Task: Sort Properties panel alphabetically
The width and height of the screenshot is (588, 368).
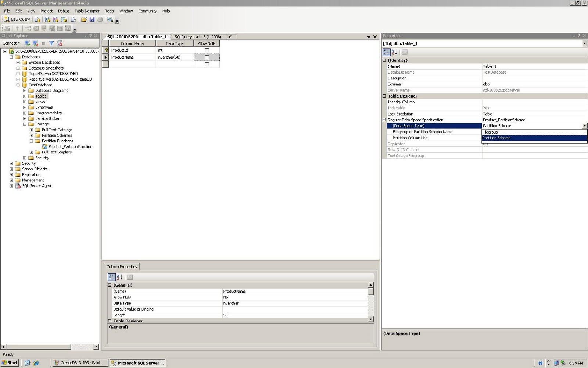Action: click(x=394, y=52)
